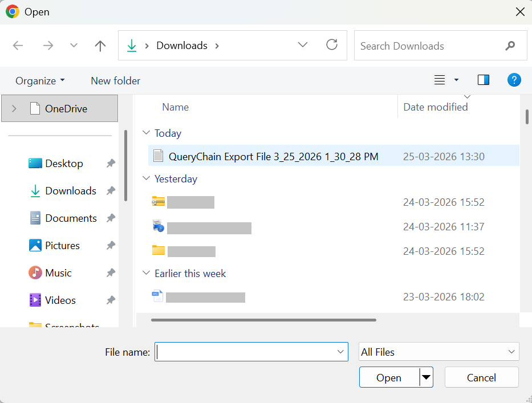Click the pin icon next to Downloads

[x=111, y=191]
